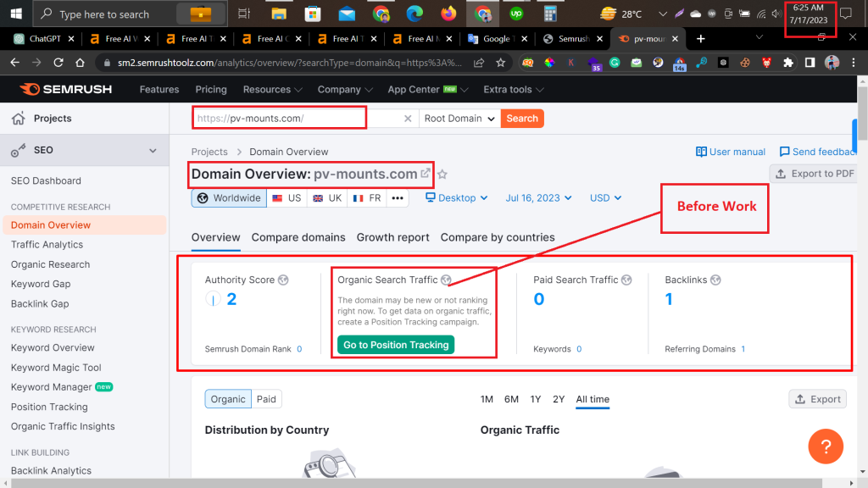The height and width of the screenshot is (488, 868).
Task: Clear the domain search field with X
Action: (x=408, y=119)
